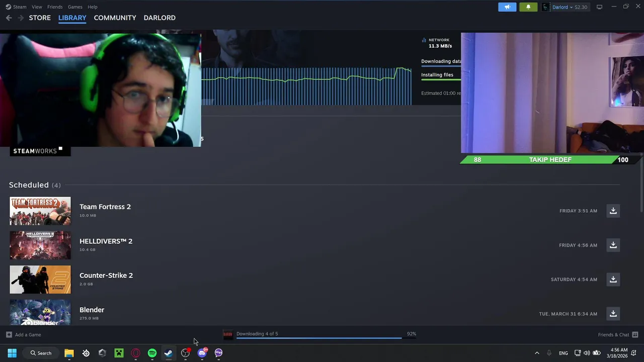
Task: Open the Windows Start menu
Action: [x=12, y=353]
